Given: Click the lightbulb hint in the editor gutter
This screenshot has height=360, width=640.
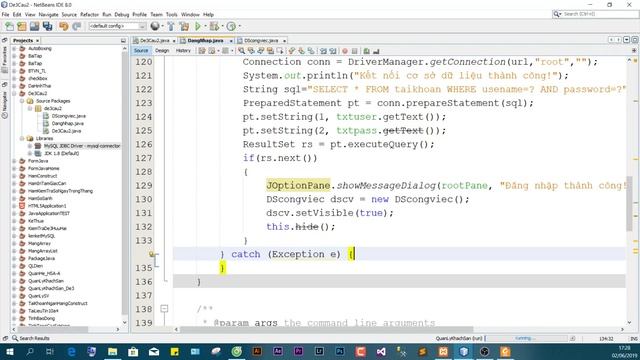Looking at the screenshot, I should click(x=152, y=254).
